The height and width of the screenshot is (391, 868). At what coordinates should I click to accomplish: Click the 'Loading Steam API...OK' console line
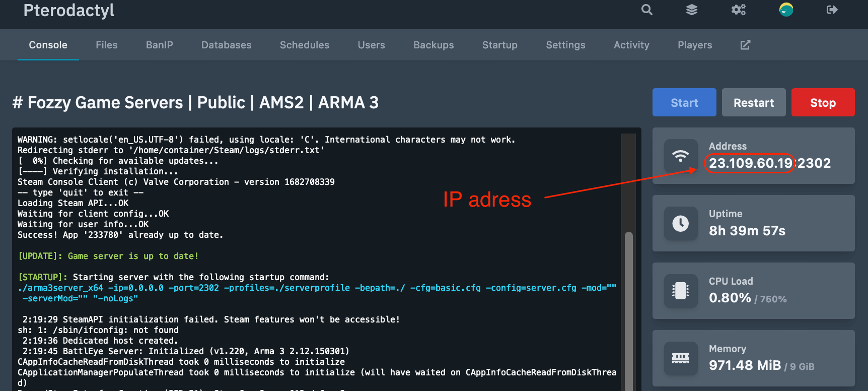click(x=73, y=203)
